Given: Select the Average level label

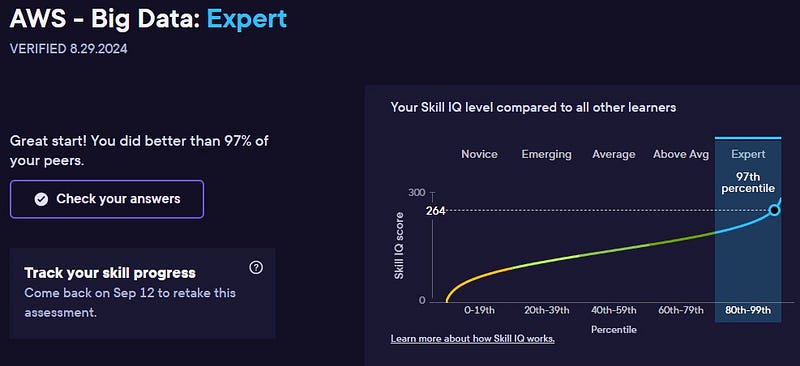Looking at the screenshot, I should click(x=614, y=154).
